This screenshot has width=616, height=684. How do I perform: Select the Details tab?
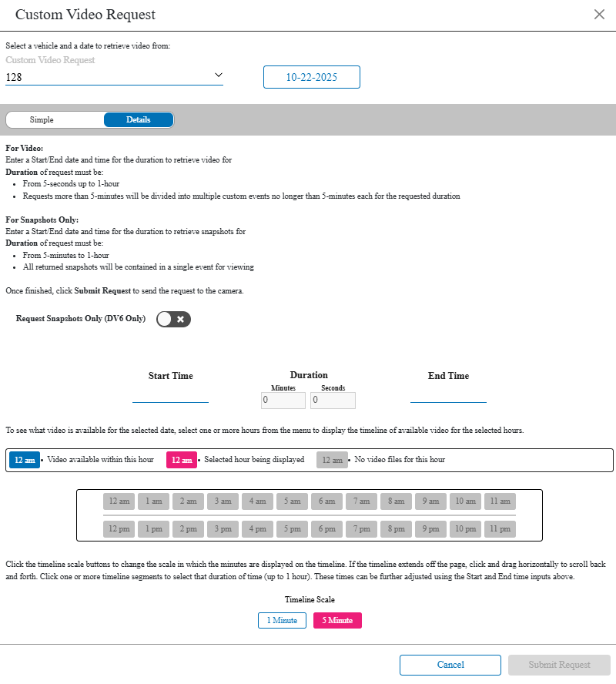pos(139,120)
